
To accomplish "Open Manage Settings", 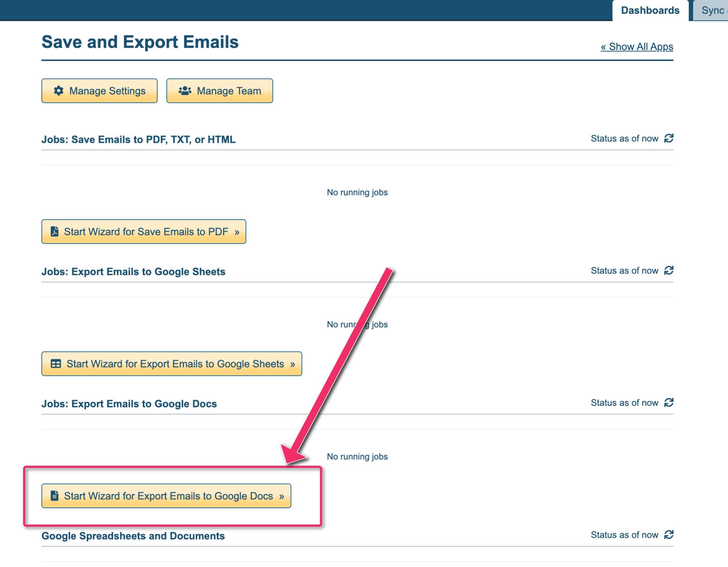I will point(100,91).
